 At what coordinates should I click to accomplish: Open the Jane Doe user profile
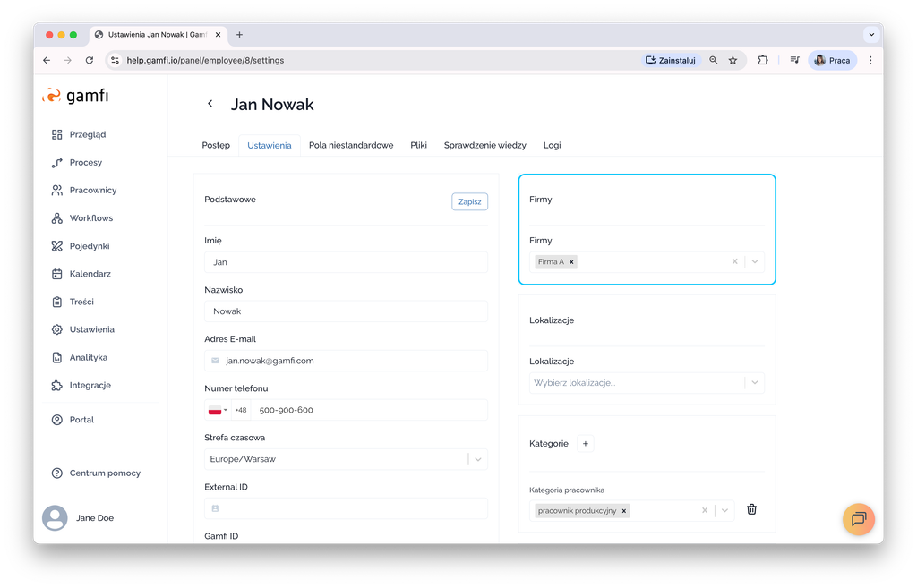pos(94,518)
